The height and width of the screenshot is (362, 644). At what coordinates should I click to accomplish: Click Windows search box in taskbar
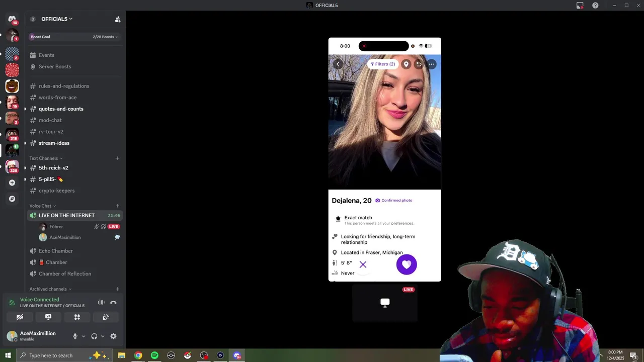pos(65,355)
